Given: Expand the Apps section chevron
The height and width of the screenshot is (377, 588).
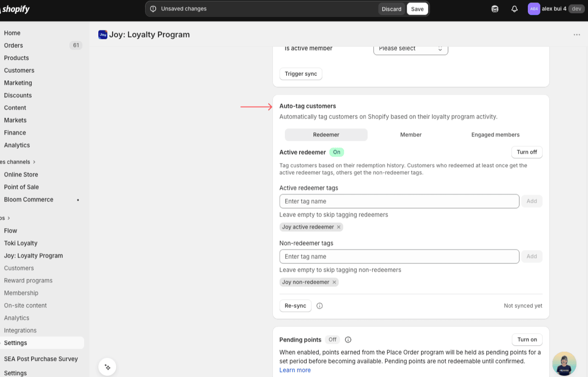Looking at the screenshot, I should [x=9, y=218].
